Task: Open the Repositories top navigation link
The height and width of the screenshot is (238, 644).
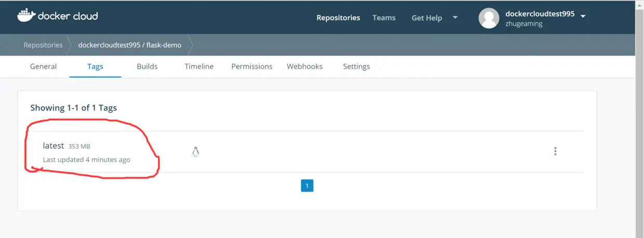Action: (x=338, y=18)
